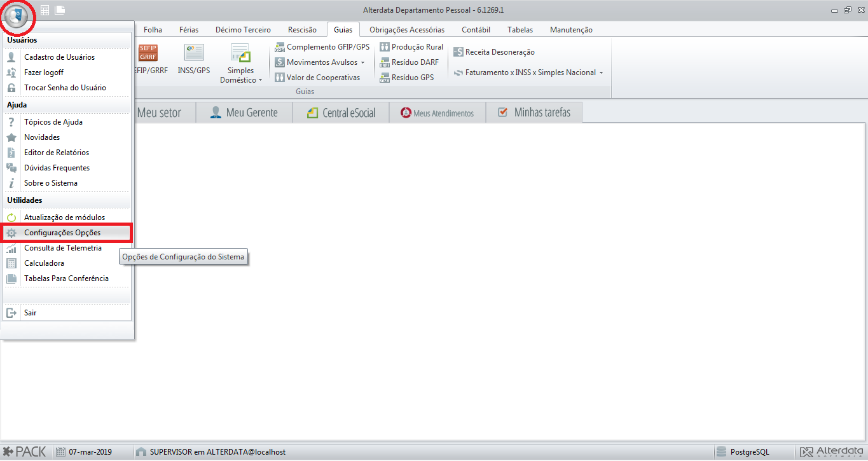Select the Guias ribbon tab
The width and height of the screenshot is (868, 461).
(x=343, y=30)
